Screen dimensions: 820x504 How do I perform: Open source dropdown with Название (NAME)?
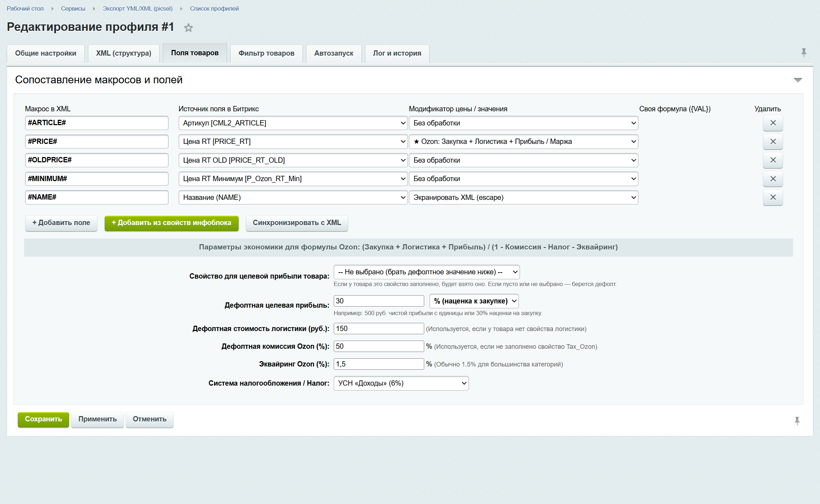pyautogui.click(x=293, y=197)
